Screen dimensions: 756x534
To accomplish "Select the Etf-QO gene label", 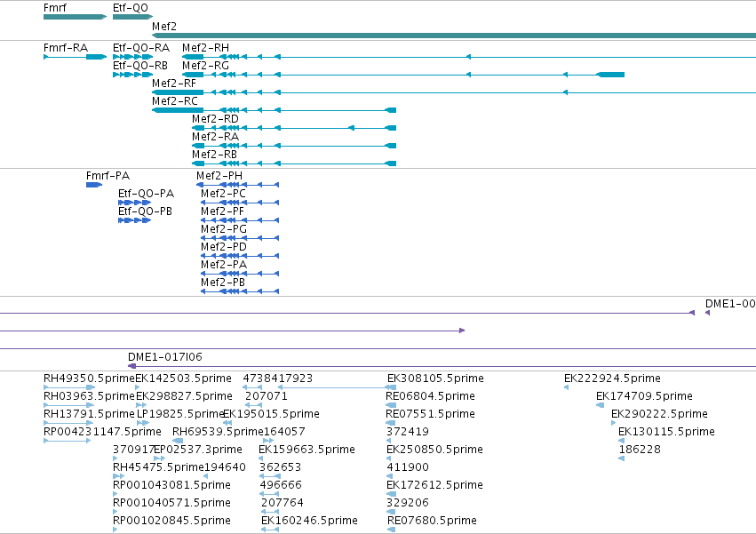I will 131,8.
